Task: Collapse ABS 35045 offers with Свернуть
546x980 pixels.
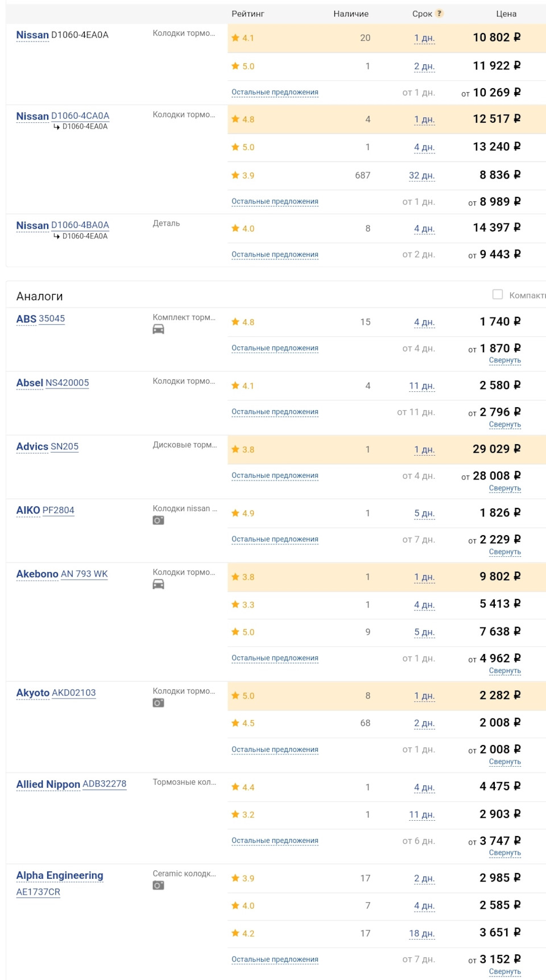Action: coord(504,361)
